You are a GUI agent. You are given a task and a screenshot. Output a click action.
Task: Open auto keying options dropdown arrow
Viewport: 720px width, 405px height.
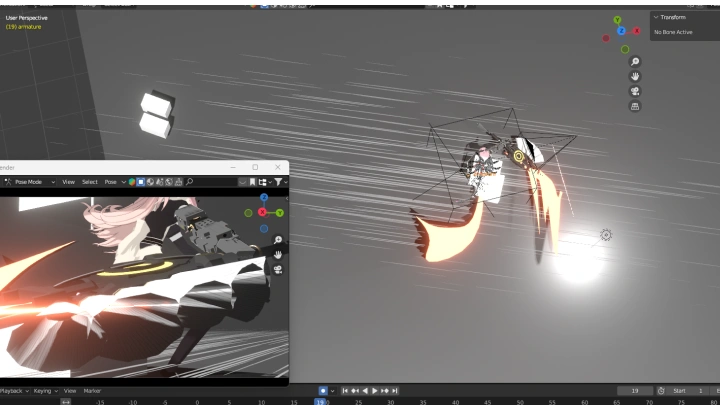click(x=332, y=391)
